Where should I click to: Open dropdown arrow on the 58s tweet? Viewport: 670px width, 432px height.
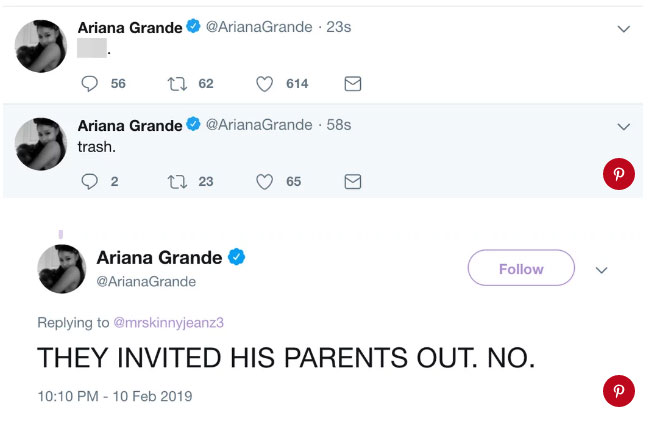coord(623,127)
